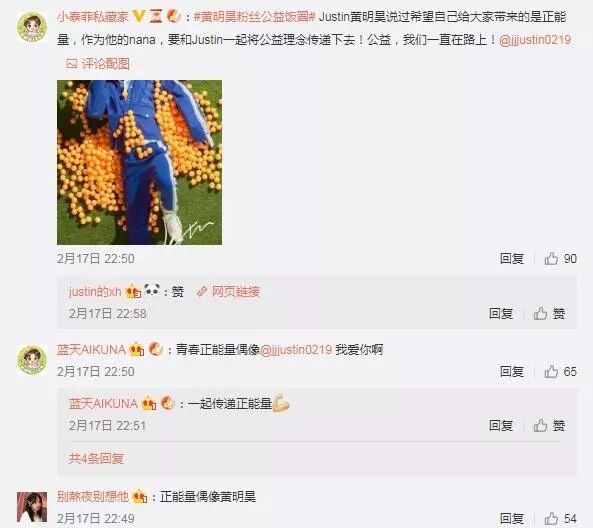Open 蓝天AIKUNA's profile avatar
The width and height of the screenshot is (593, 528).
(x=32, y=360)
